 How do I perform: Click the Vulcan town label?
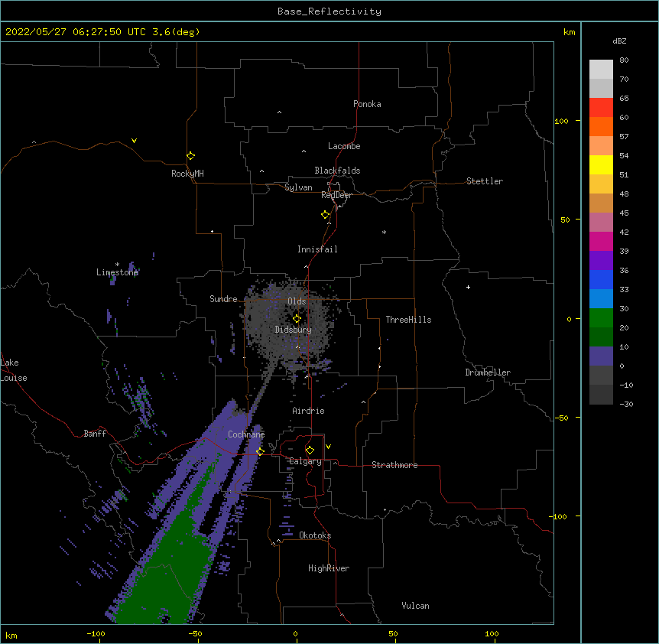[x=415, y=606]
